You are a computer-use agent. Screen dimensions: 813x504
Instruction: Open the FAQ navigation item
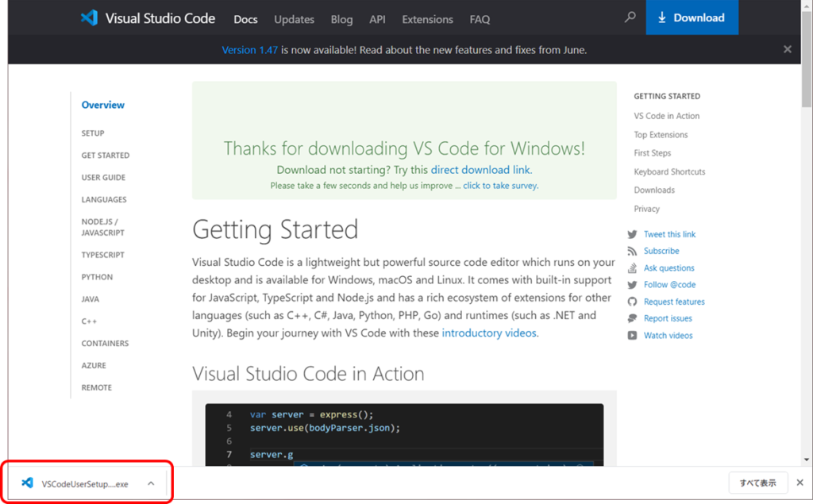[x=480, y=19]
